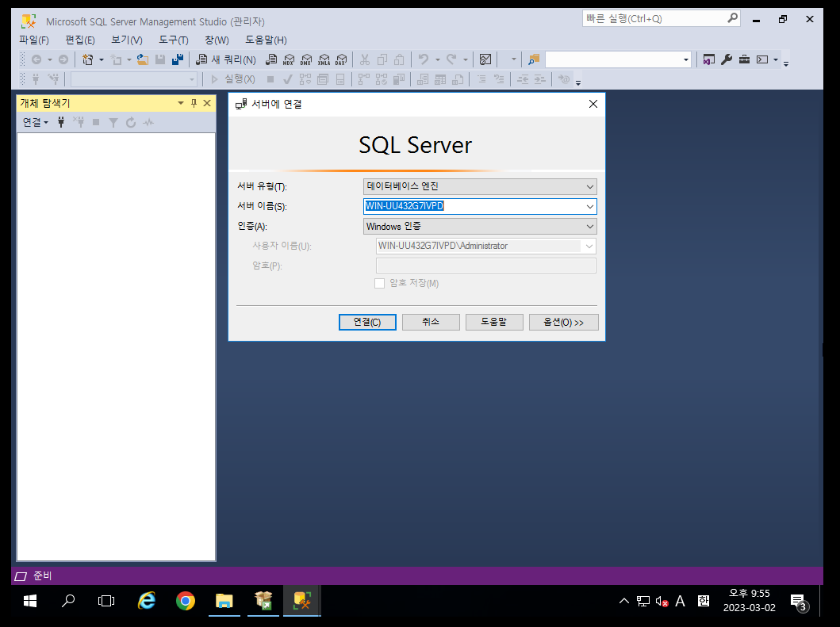Open the available databases dropdown
Screen dimensions: 840x627
[192, 79]
